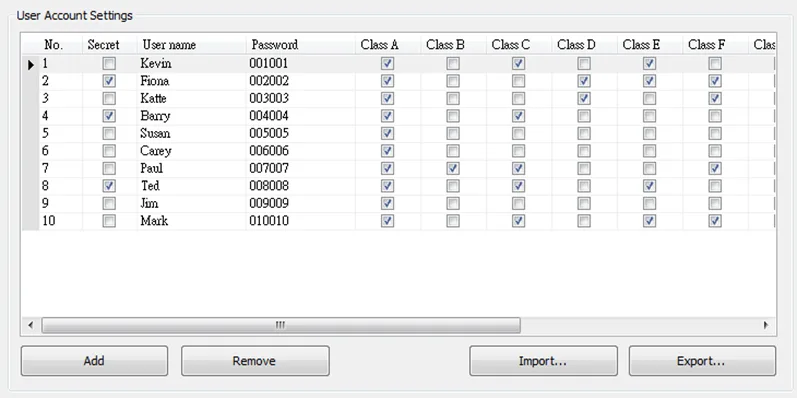The height and width of the screenshot is (398, 797).
Task: Click password cell 005005
Action: [x=300, y=133]
